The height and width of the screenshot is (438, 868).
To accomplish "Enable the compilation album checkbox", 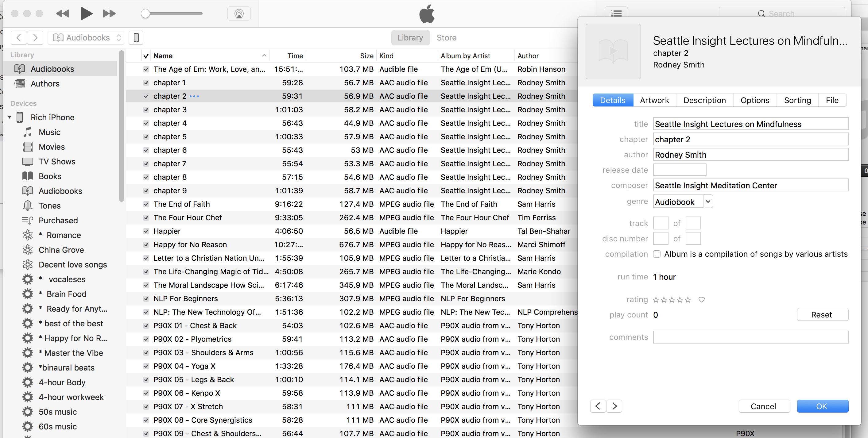I will pyautogui.click(x=657, y=254).
